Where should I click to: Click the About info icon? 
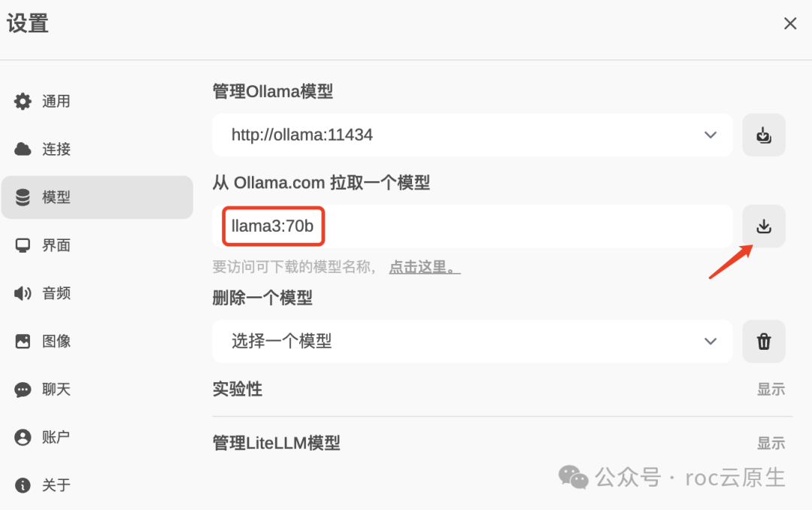tap(23, 485)
